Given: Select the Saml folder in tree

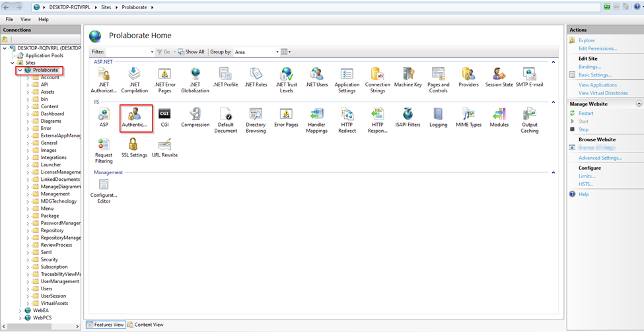Looking at the screenshot, I should (x=46, y=252).
